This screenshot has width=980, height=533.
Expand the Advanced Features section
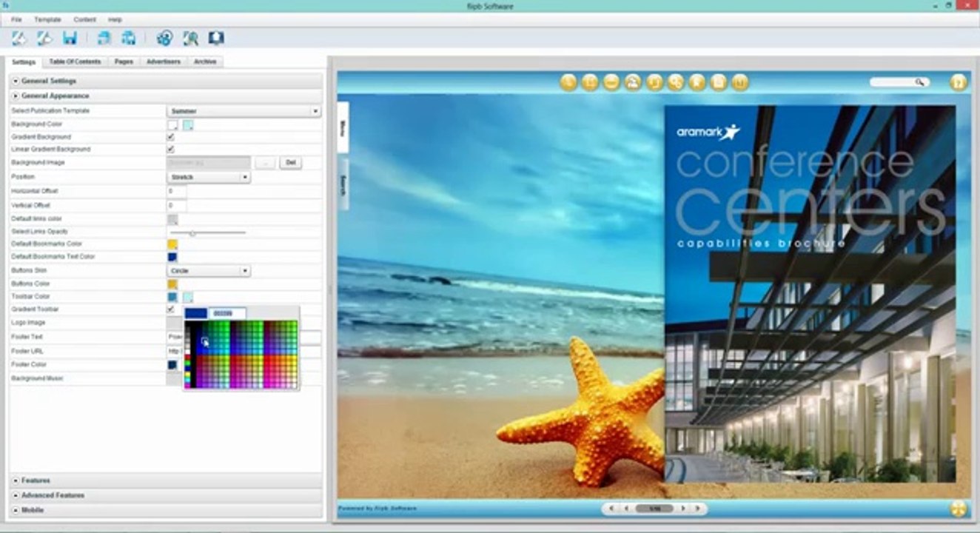[x=166, y=495]
